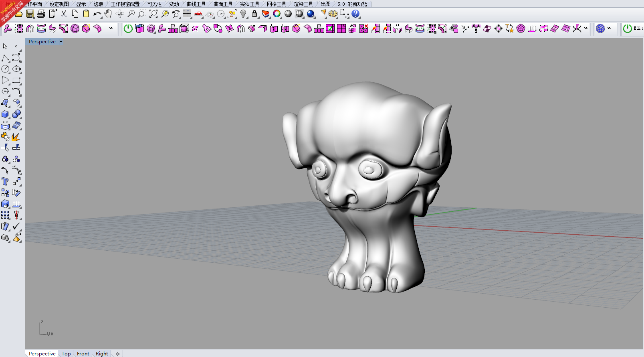This screenshot has height=357, width=644.
Task: Click the Explode tool in left sidebar
Action: click(x=16, y=137)
